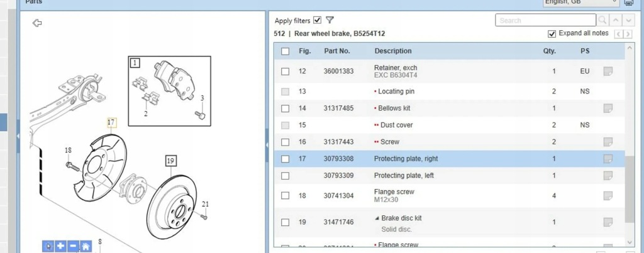Collapse the Brake disc kit row
The width and height of the screenshot is (644, 253).
pos(377,218)
